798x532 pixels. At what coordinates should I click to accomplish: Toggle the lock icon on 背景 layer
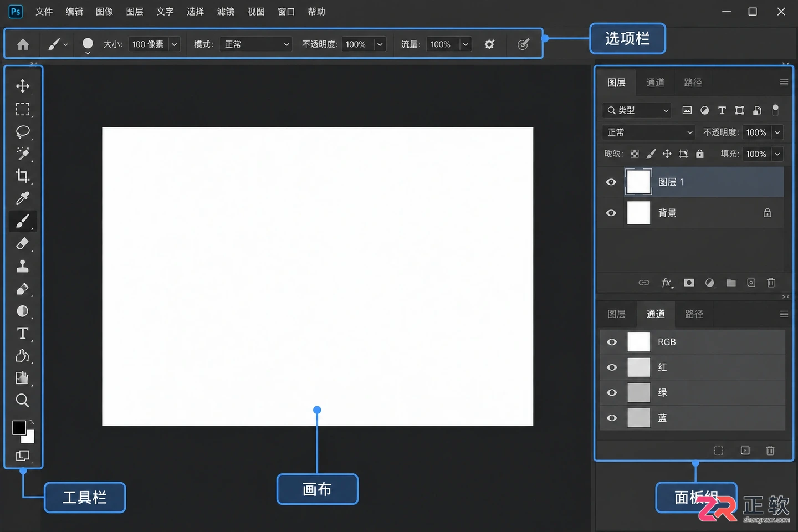pos(768,213)
